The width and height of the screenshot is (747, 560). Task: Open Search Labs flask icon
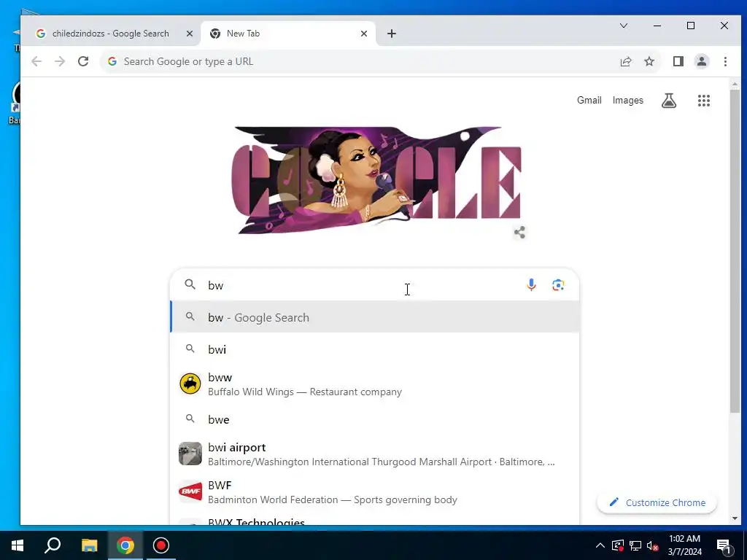669,101
